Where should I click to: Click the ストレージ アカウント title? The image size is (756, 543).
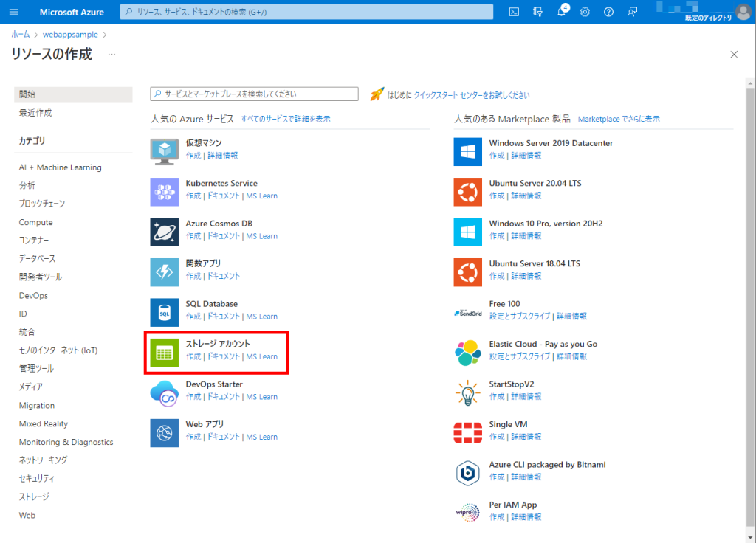(218, 344)
